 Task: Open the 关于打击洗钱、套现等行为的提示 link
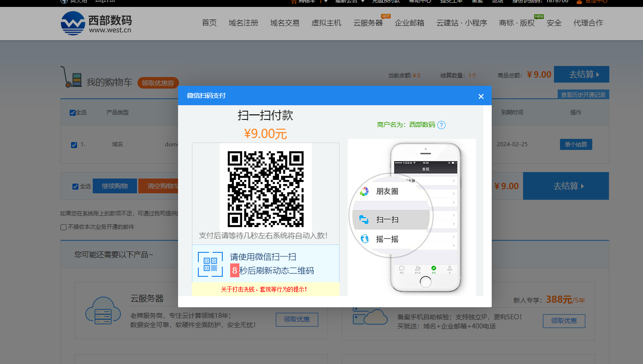(x=264, y=289)
